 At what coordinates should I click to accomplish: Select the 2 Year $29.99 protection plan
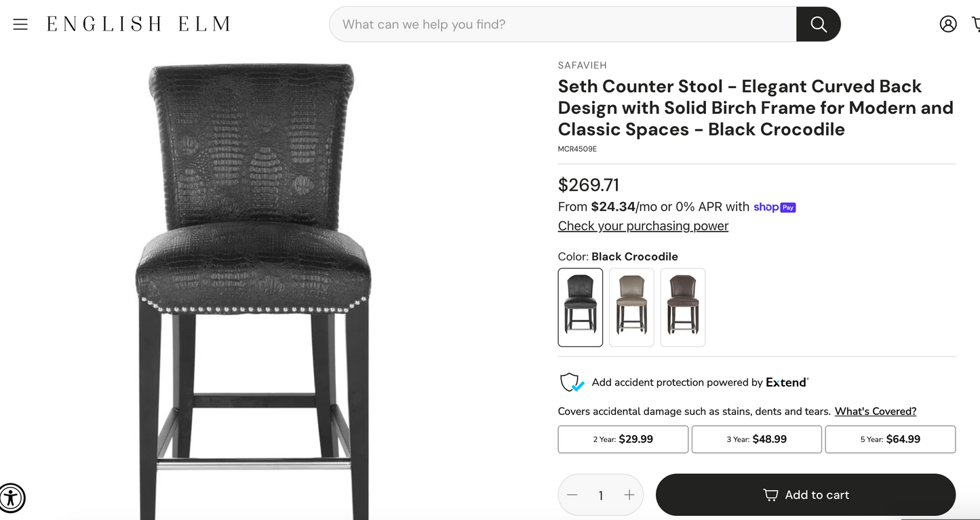(623, 439)
